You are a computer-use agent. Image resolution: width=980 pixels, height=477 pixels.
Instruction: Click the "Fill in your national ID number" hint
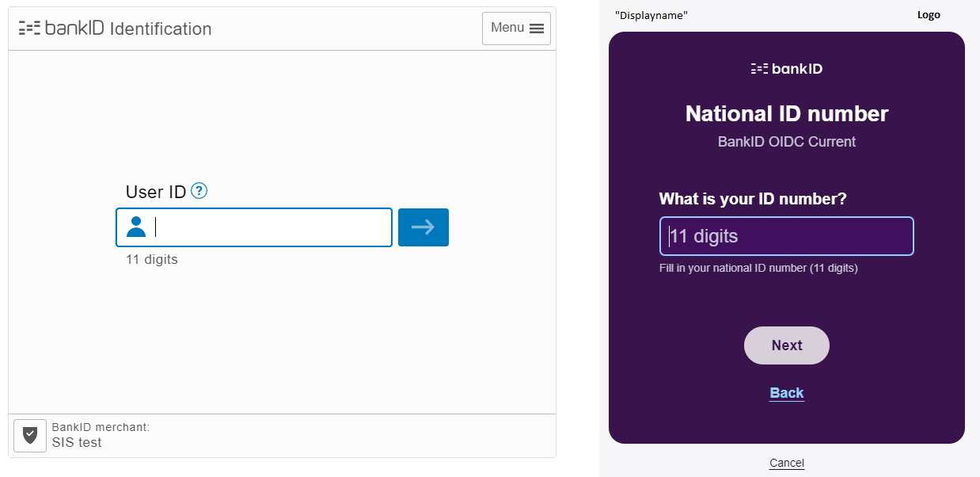[758, 268]
